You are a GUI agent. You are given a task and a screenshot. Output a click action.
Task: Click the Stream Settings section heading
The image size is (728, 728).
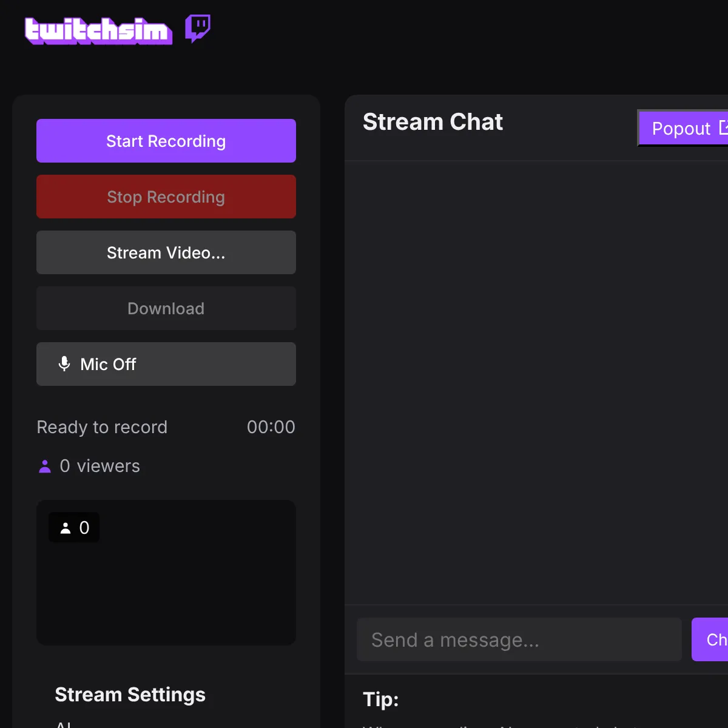(130, 694)
